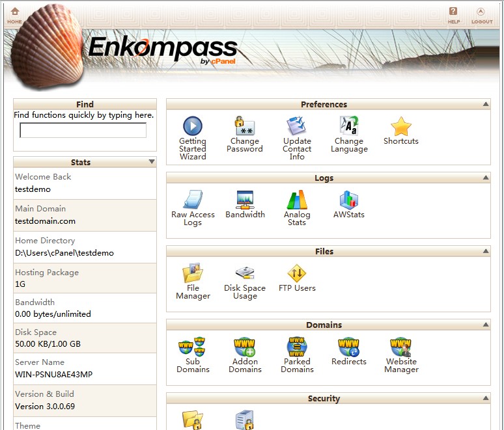Select the home directory path D:\Users\cPanel\testdemo
504x430 pixels.
pos(64,253)
